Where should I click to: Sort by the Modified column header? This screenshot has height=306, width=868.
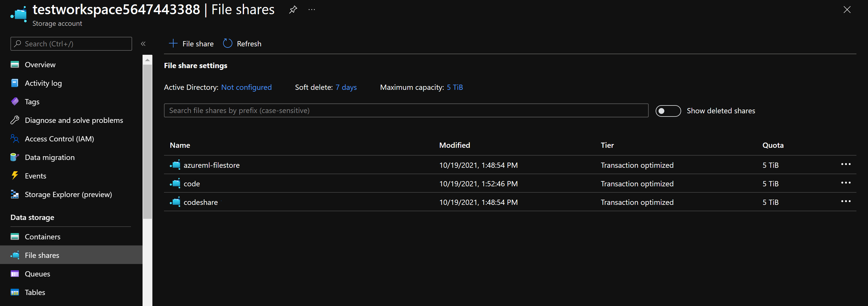(x=455, y=145)
